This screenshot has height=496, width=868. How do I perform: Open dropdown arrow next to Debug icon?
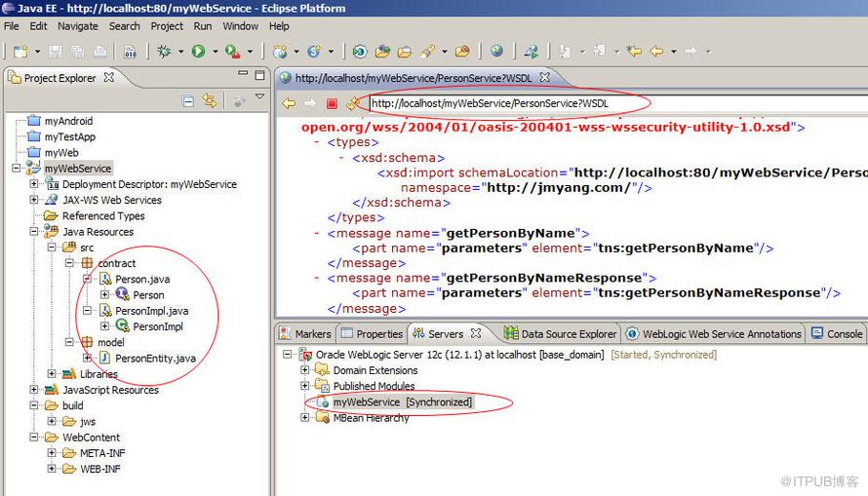[x=181, y=52]
